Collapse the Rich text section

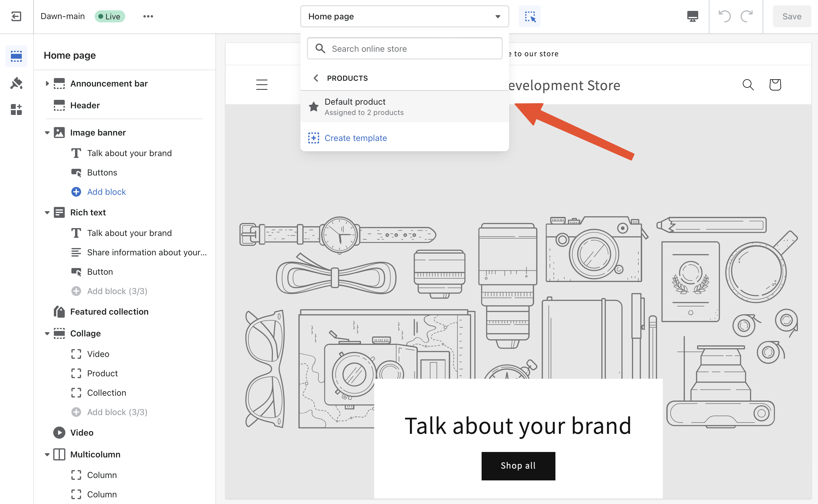(47, 212)
